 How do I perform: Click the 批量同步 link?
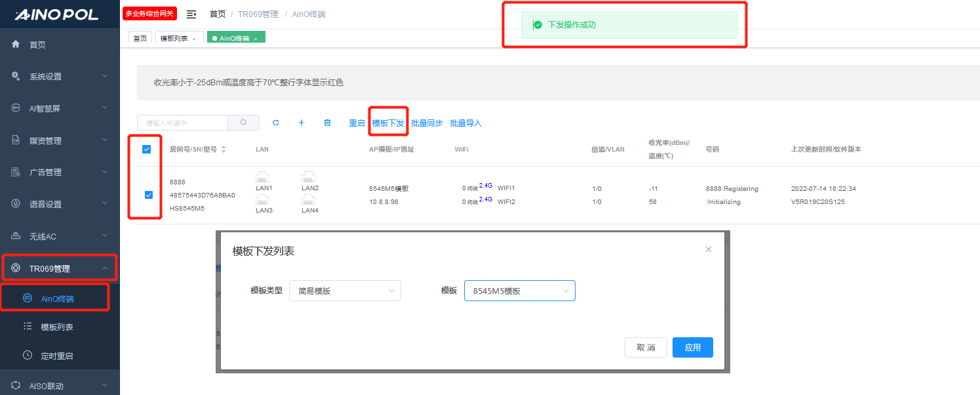click(x=427, y=123)
